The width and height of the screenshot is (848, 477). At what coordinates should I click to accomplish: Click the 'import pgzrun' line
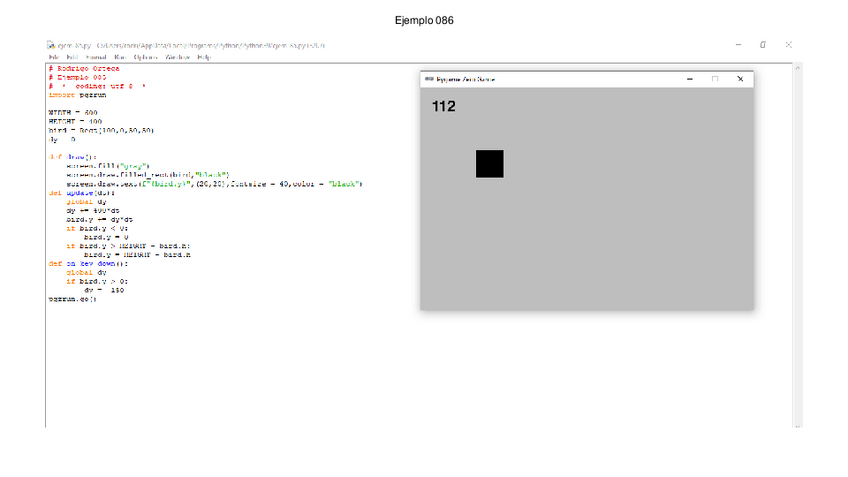[x=77, y=95]
